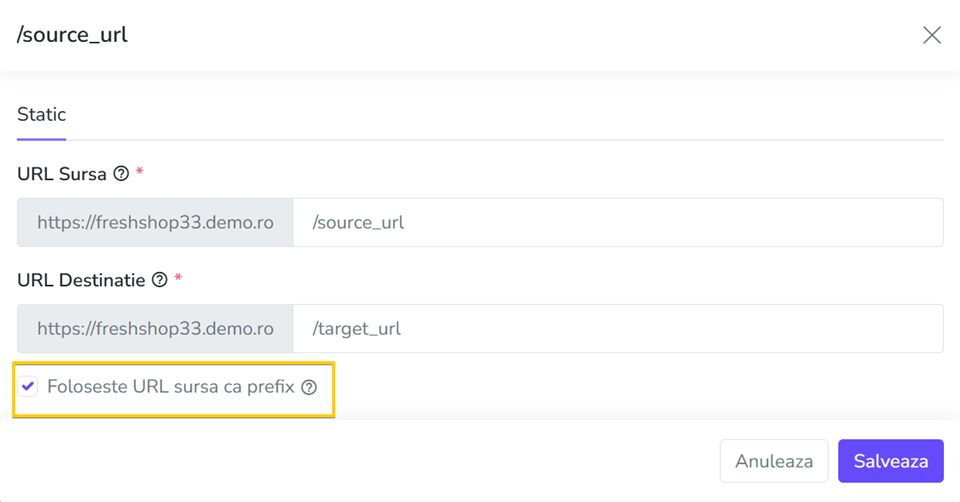The image size is (960, 502).
Task: Place the cursor after the /source_url field text
Action: 405,222
